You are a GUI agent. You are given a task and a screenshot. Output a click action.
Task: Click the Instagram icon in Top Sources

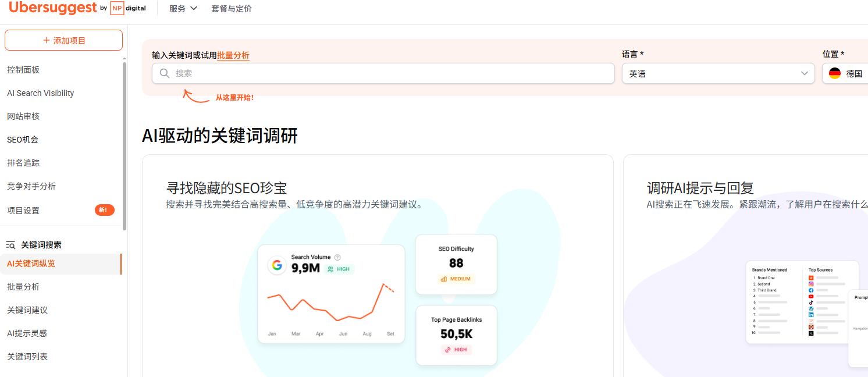point(811,284)
